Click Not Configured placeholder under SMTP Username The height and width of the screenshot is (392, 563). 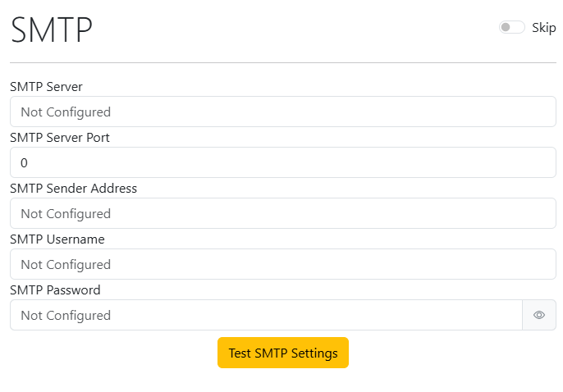tap(66, 264)
